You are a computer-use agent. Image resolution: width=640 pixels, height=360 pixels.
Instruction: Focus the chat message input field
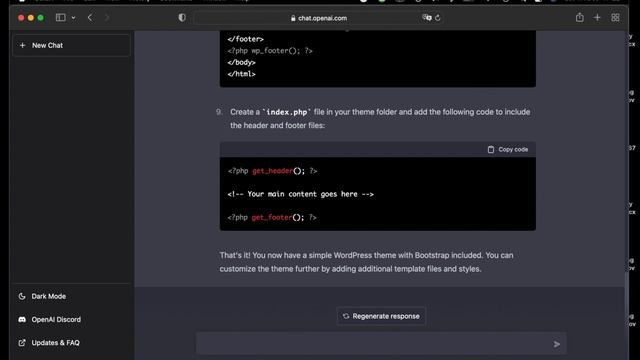(x=381, y=344)
